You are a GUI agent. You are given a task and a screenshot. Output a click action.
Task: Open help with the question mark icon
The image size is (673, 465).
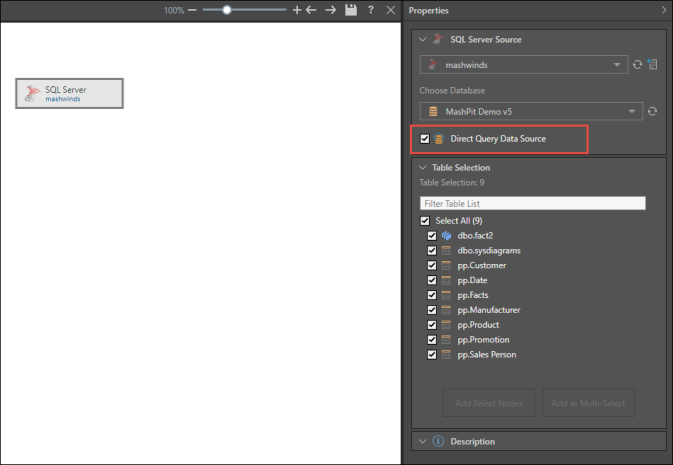coord(371,9)
